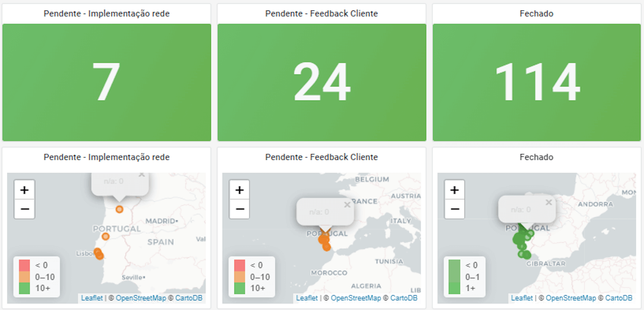
Task: Zoom in on the Fechado map
Action: coord(454,190)
